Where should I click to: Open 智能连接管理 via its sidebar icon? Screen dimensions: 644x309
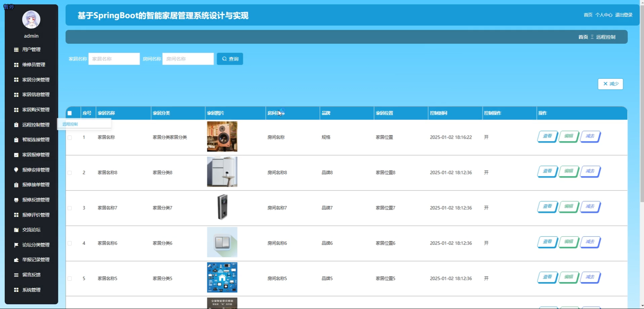point(16,140)
